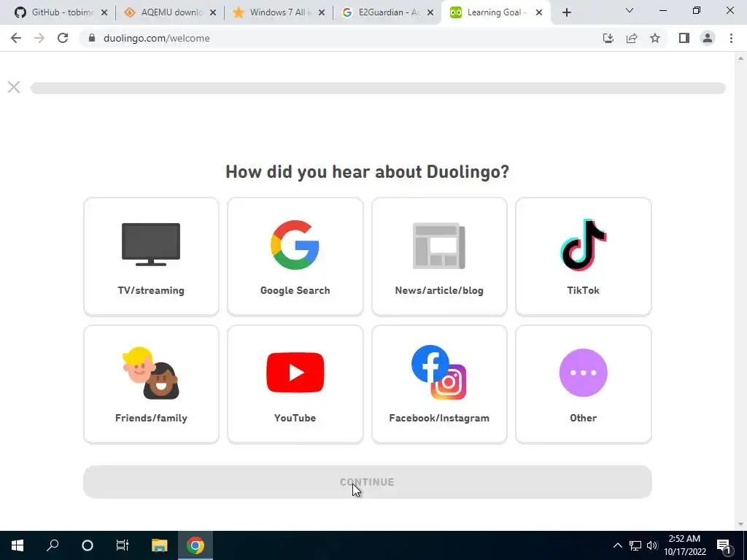Click the page scrollbar up arrow
The height and width of the screenshot is (560, 747).
coord(740,58)
